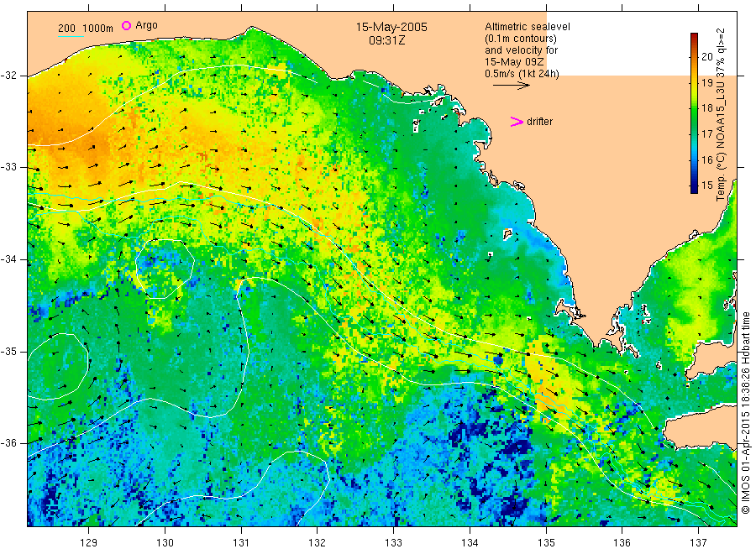756x554 pixels.
Task: Click the "(0.1m contours)" caption line
Action: [x=521, y=39]
